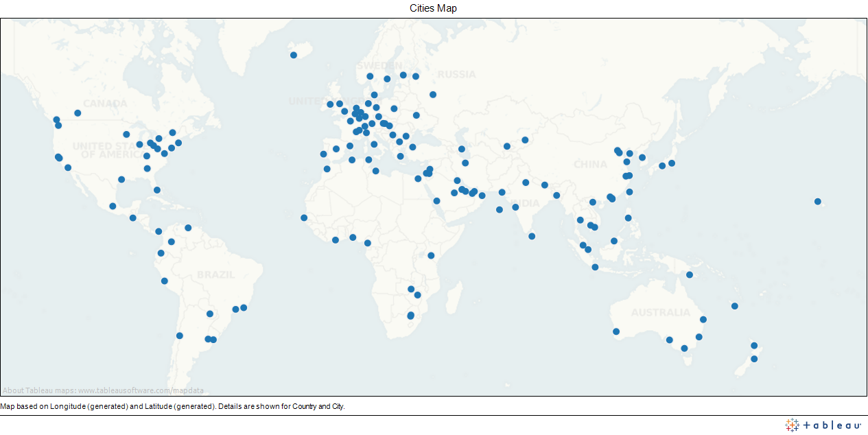Open the About Tableau maps link
The width and height of the screenshot is (868, 435).
click(x=103, y=390)
